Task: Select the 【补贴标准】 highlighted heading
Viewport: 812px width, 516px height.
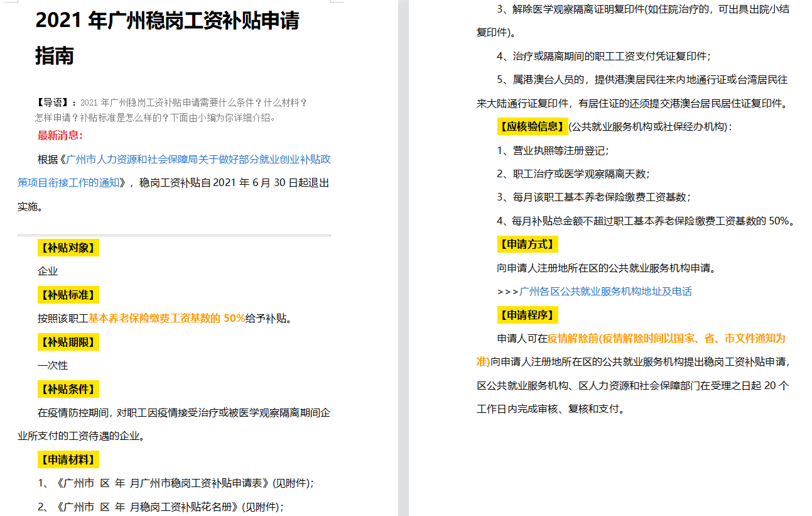Action: (68, 295)
